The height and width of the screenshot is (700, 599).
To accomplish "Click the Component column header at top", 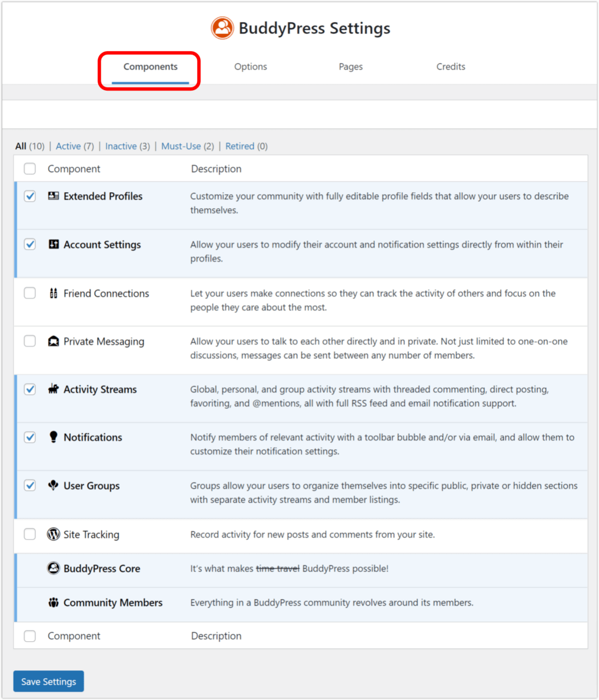I will 74,169.
